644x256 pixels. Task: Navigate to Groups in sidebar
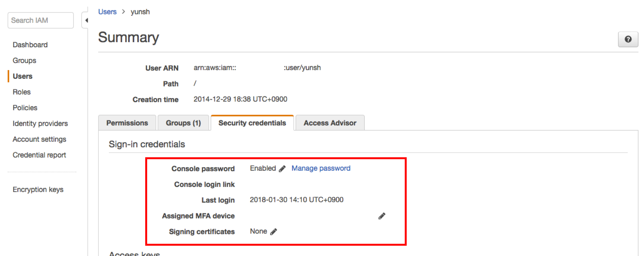coord(24,60)
